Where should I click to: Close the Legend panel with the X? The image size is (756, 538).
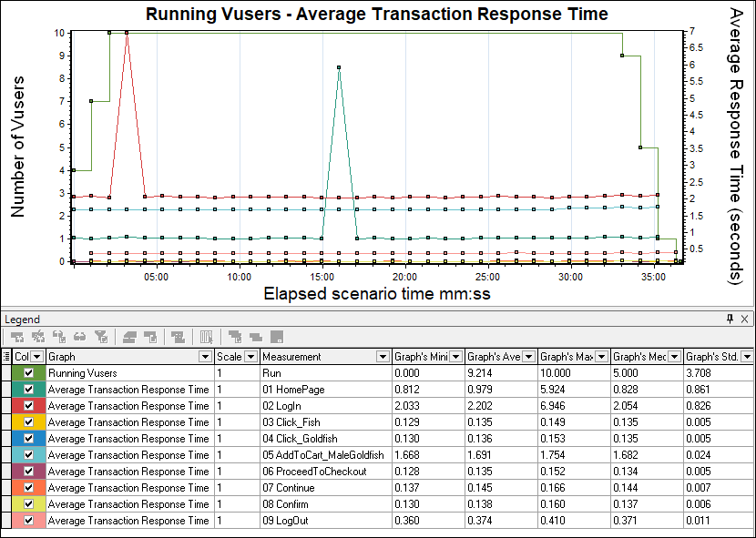coord(744,319)
